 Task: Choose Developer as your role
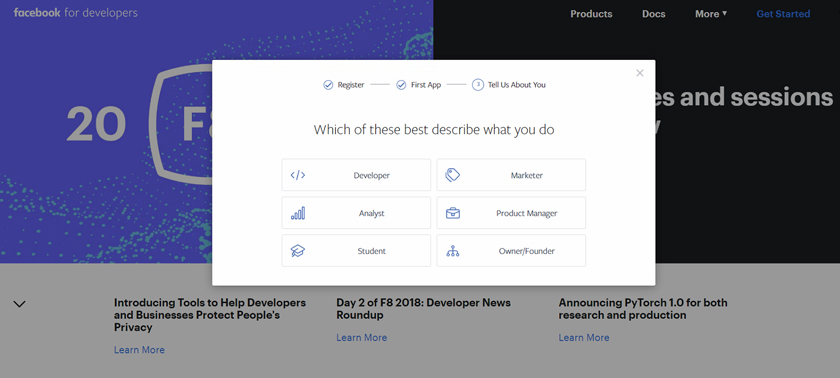pos(356,175)
